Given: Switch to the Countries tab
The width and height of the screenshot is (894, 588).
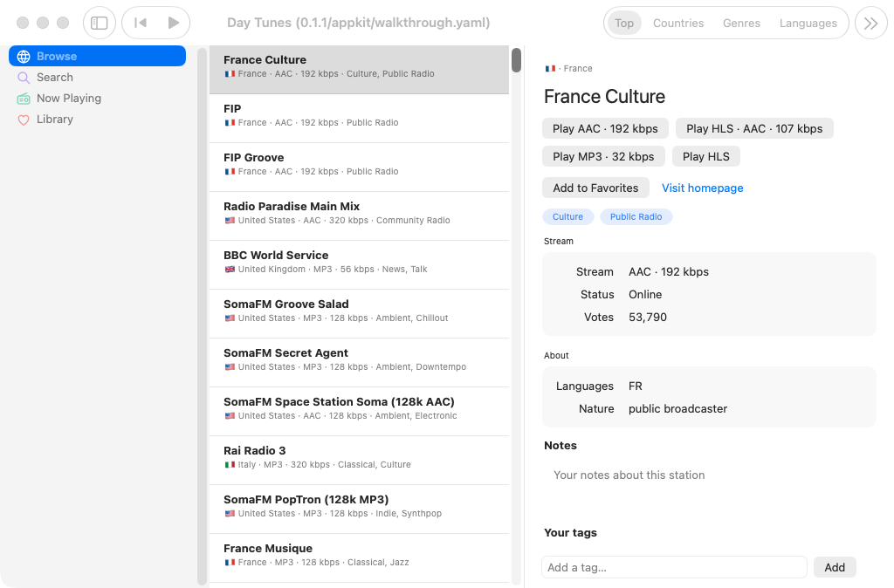Looking at the screenshot, I should (x=677, y=23).
